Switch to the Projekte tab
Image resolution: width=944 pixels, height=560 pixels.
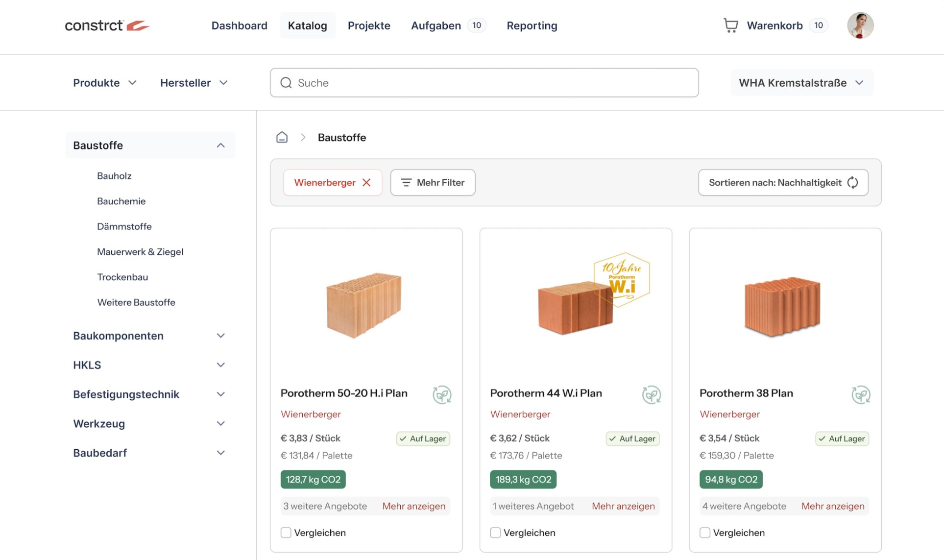(369, 25)
